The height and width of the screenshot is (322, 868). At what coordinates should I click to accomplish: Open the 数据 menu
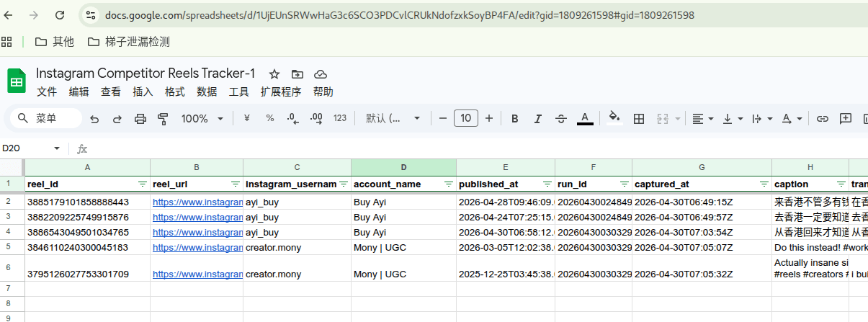[207, 92]
